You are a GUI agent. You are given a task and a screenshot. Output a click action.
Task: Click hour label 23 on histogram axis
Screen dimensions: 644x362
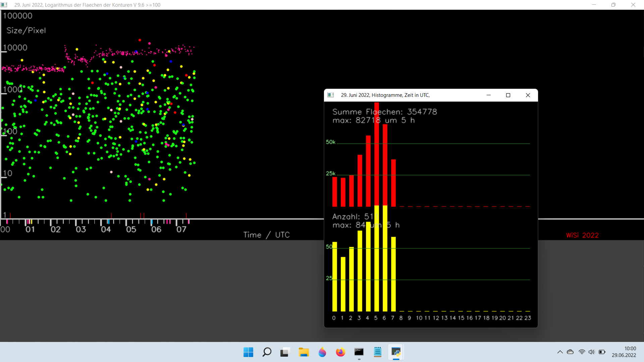528,318
